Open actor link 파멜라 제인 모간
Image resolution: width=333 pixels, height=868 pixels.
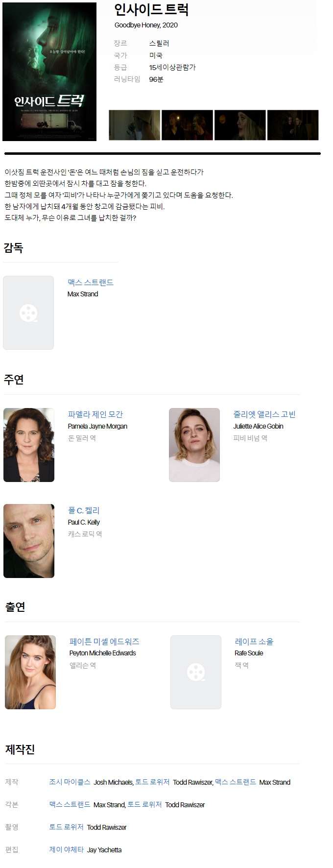coord(95,414)
